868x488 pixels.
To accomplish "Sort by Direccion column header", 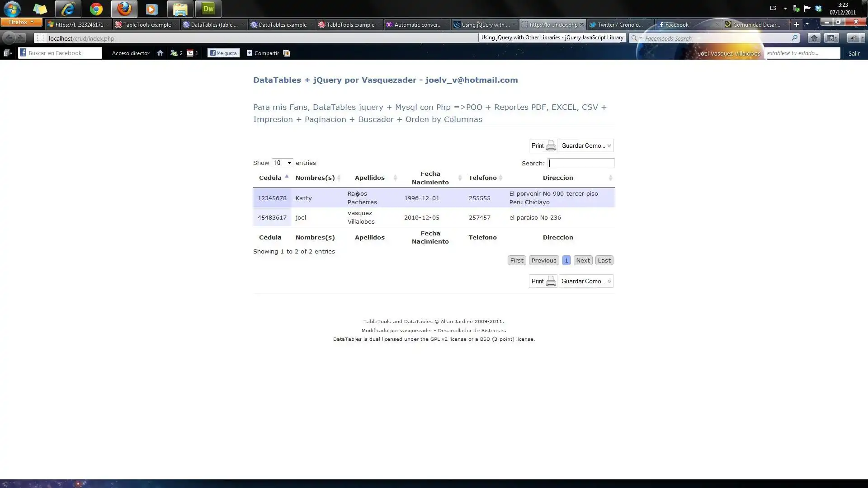I will 558,178.
